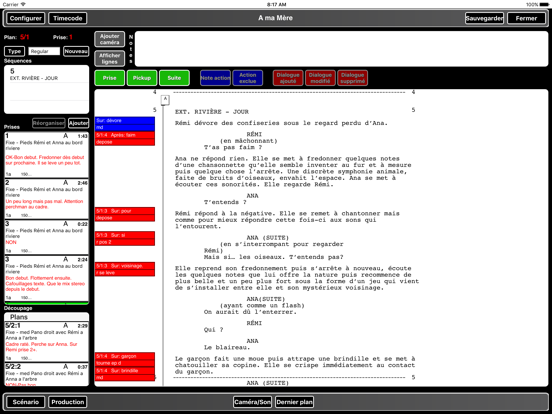The image size is (552, 414).
Task: Click dialogue line 'Le blaireau.'
Action: (227, 347)
